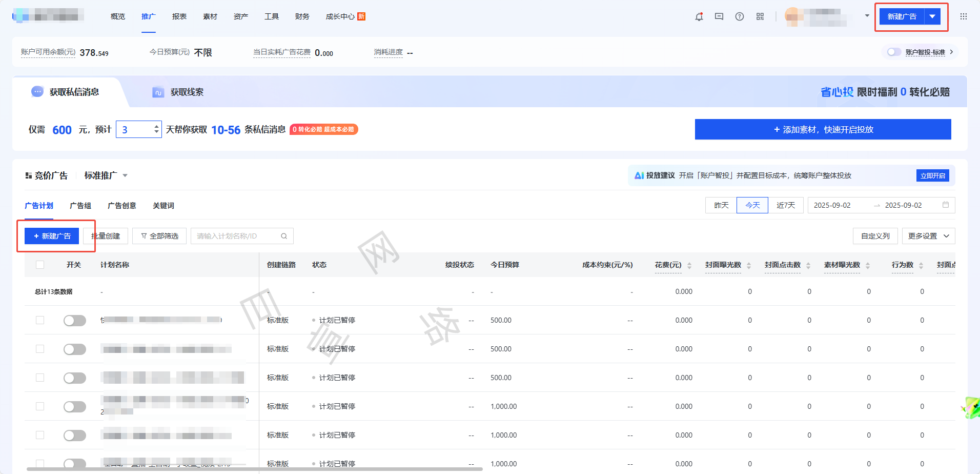The image size is (980, 474).
Task: Expand the dropdown arrow beside 新建广告
Action: [x=932, y=16]
